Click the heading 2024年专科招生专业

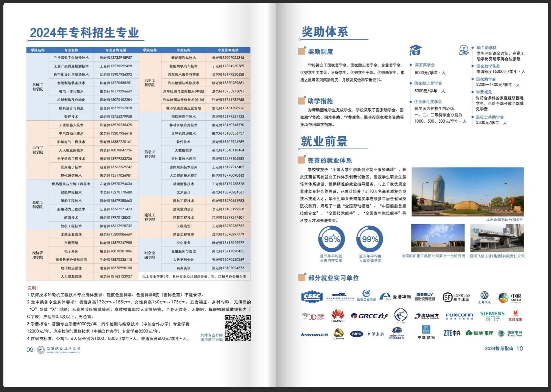tap(84, 33)
